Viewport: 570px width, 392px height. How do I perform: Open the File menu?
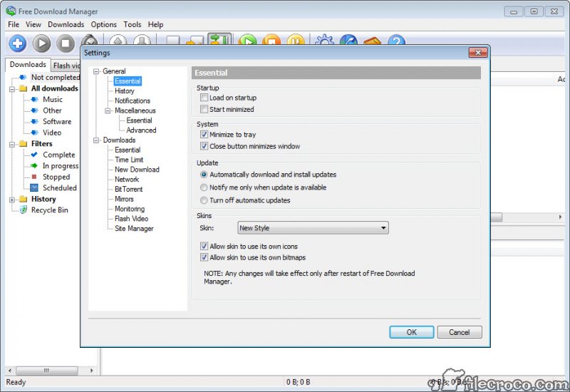(x=14, y=24)
